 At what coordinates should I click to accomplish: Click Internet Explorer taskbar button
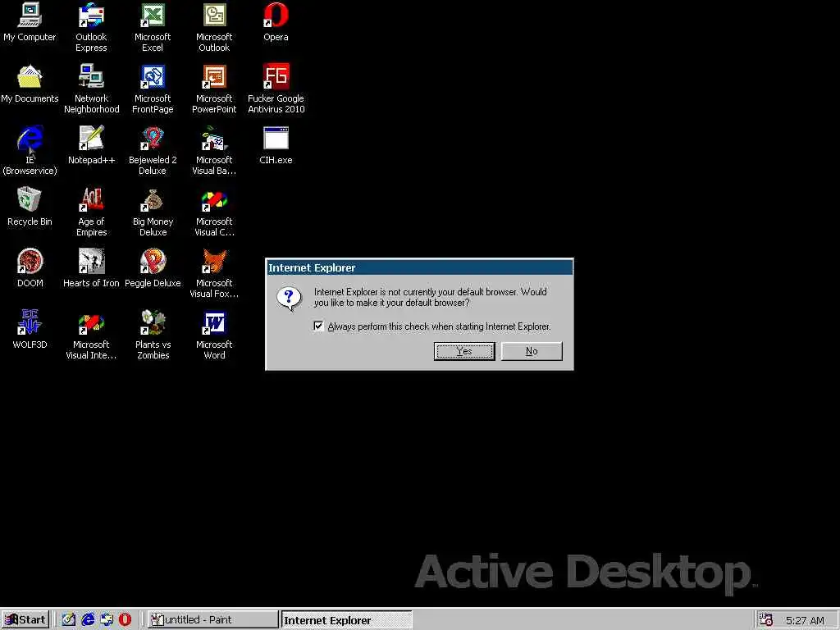[x=347, y=620]
